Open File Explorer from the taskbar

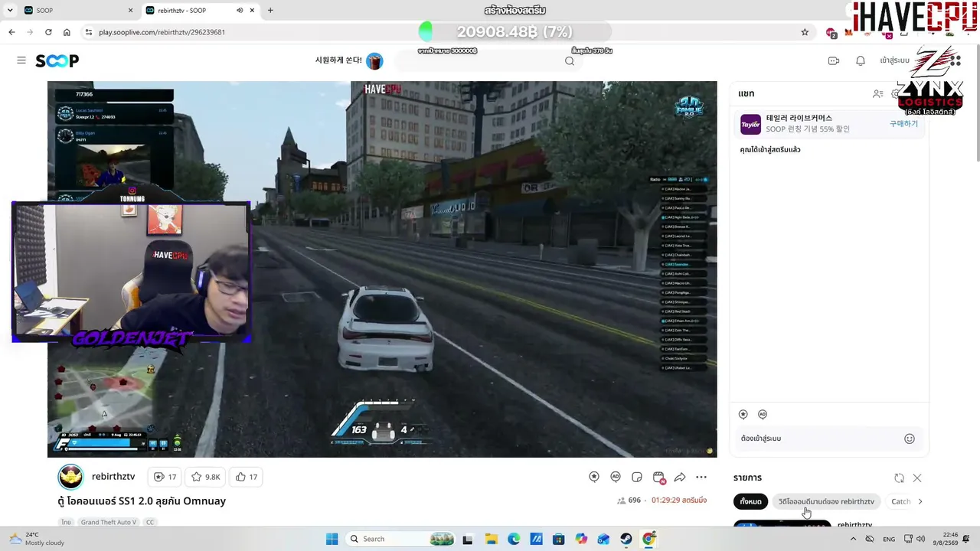491,539
